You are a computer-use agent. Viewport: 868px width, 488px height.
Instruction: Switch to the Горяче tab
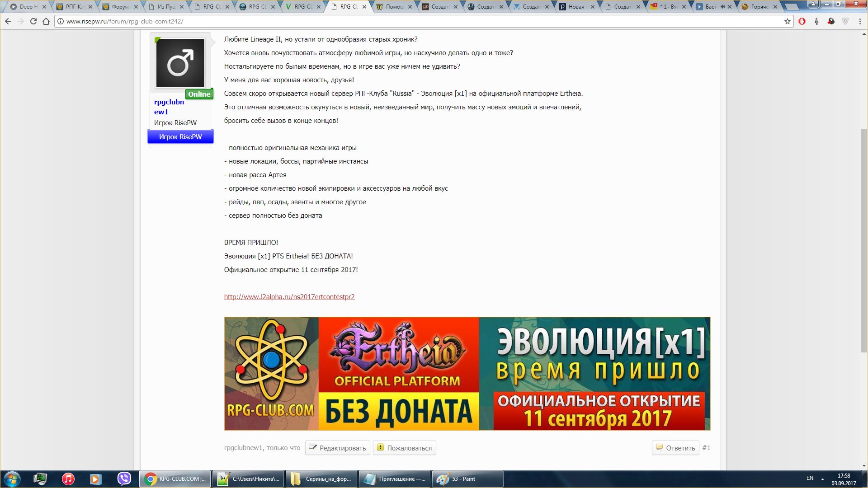759,7
